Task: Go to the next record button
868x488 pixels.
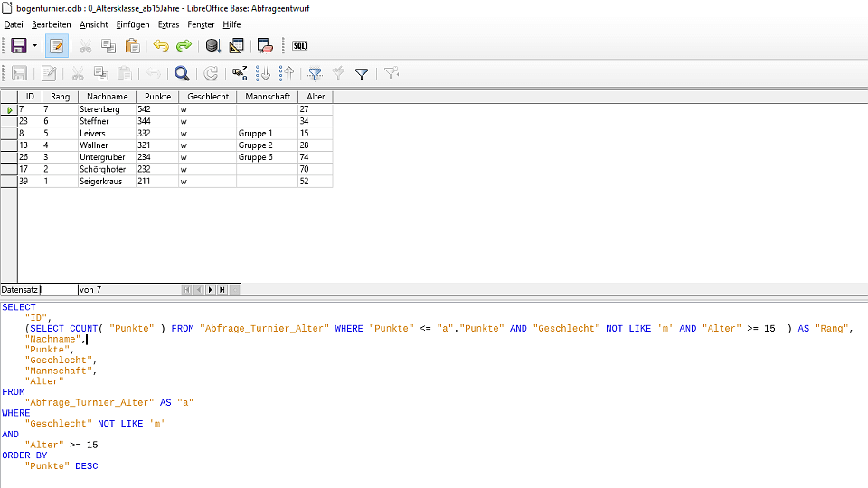Action: point(211,290)
